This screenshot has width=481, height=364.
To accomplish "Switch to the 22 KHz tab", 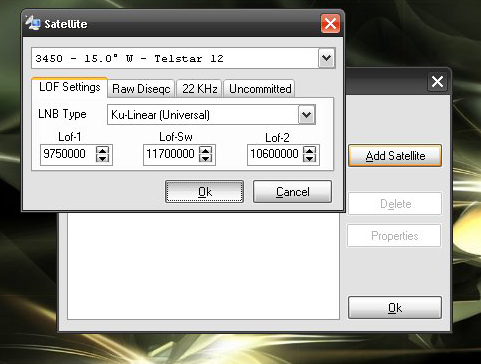I will point(199,89).
